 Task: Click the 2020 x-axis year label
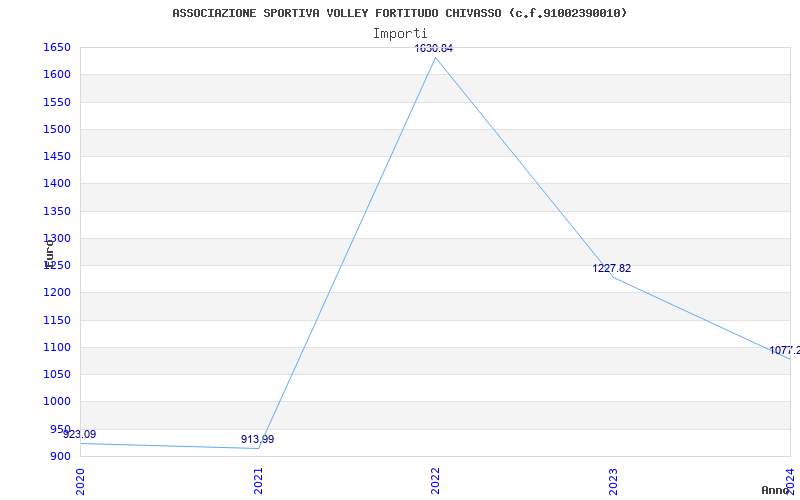[80, 482]
